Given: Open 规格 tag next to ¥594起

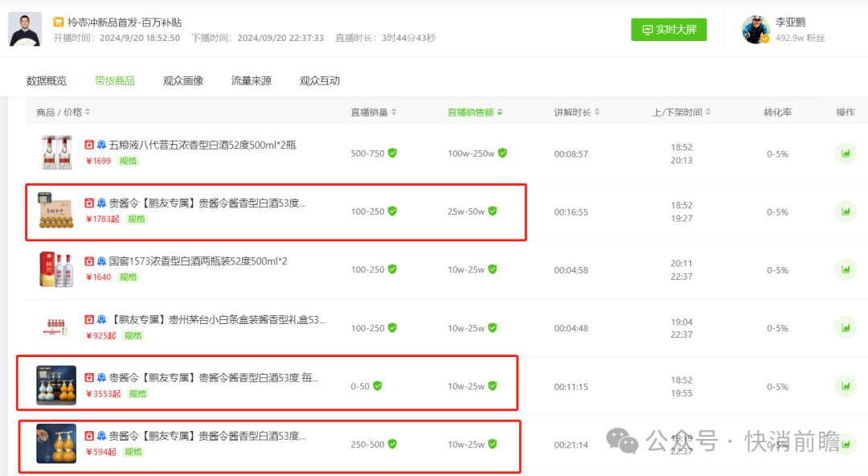Looking at the screenshot, I should click(133, 452).
